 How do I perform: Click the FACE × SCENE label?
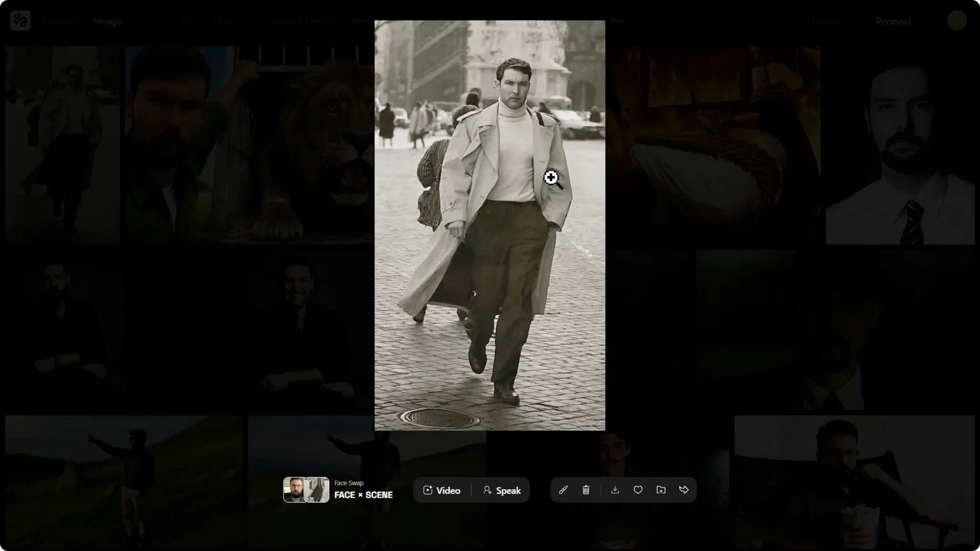click(363, 495)
